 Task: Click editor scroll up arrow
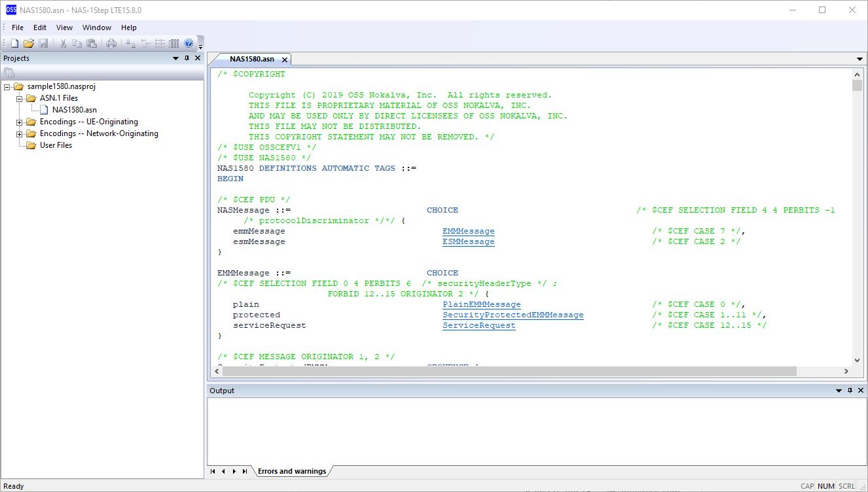click(858, 74)
